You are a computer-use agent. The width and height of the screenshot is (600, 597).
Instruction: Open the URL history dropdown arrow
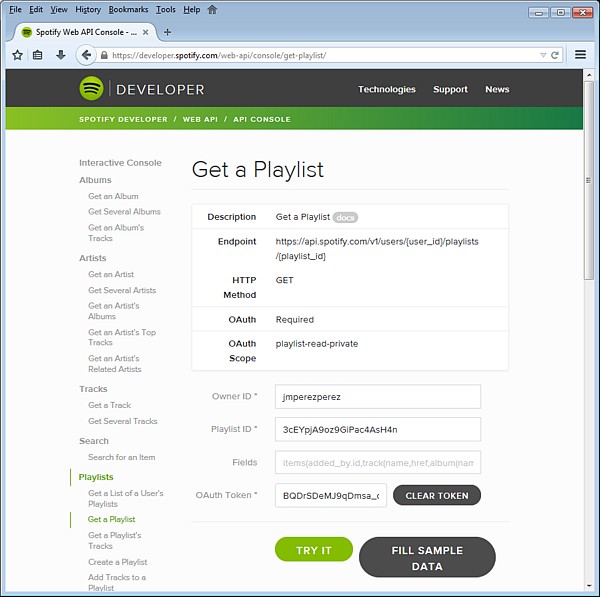coord(543,55)
